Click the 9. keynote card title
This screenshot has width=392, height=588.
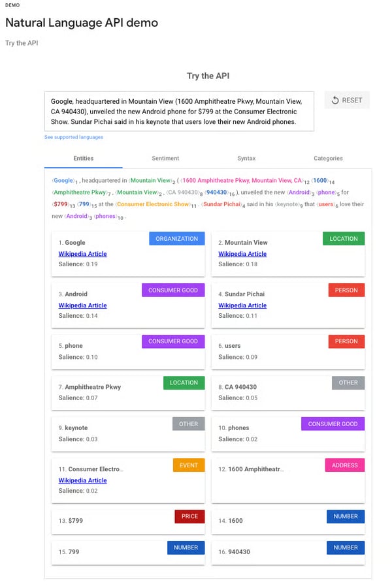[73, 428]
